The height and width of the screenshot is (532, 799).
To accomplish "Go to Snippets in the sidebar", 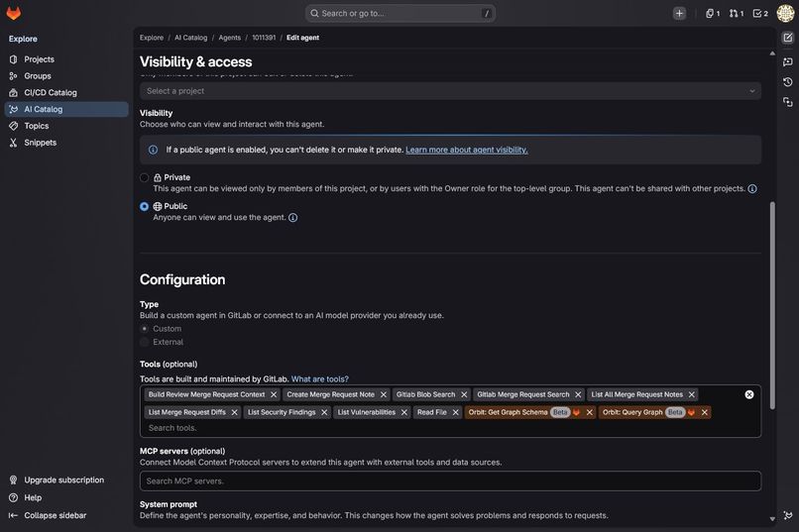I will pyautogui.click(x=40, y=143).
